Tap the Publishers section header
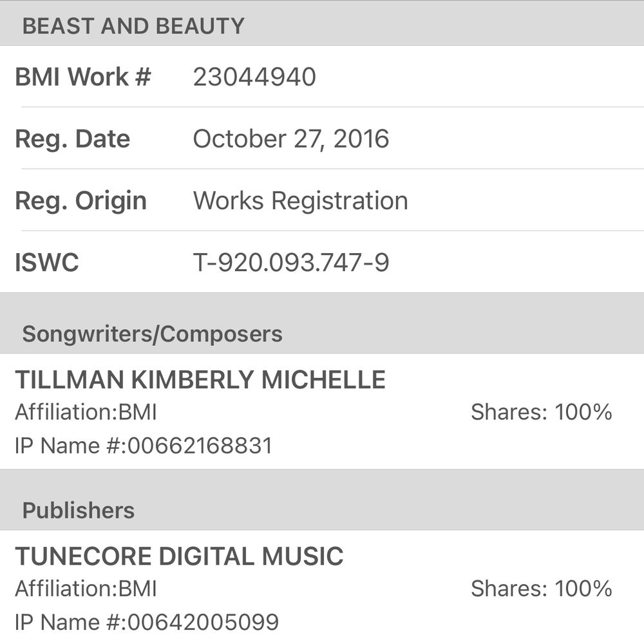 [x=78, y=511]
